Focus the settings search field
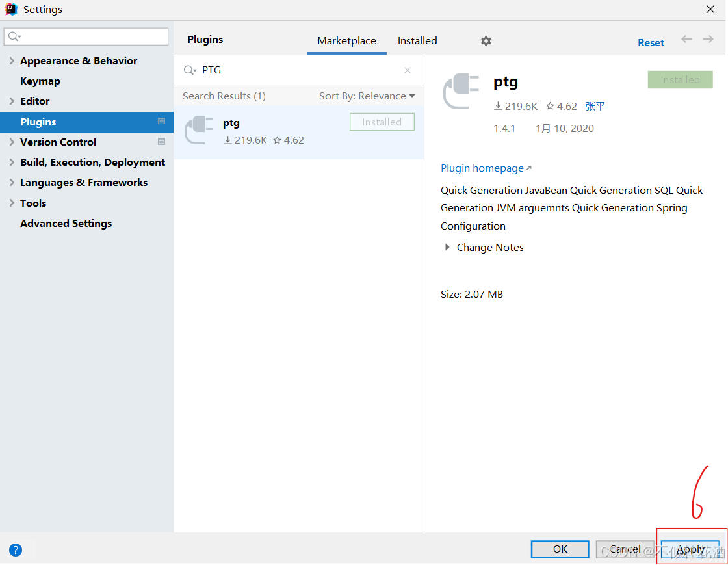This screenshot has width=728, height=565. point(86,36)
